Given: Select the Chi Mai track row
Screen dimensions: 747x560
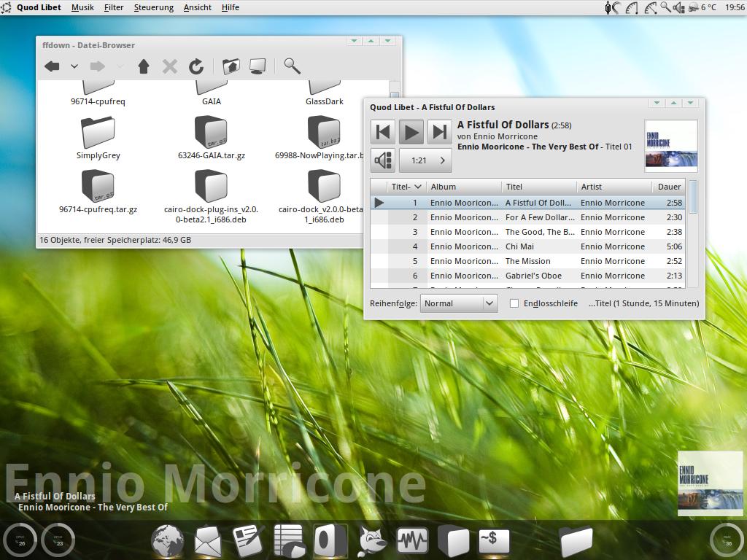Looking at the screenshot, I should pyautogui.click(x=527, y=246).
